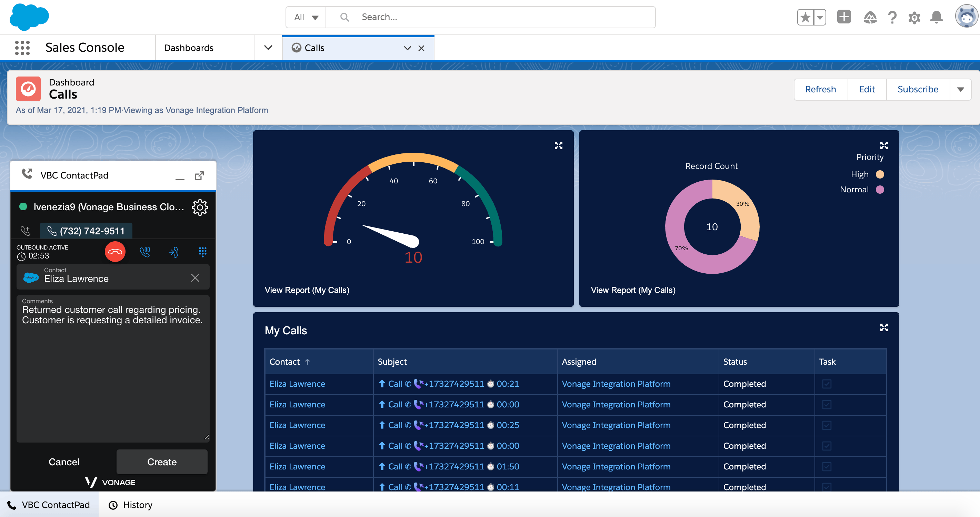This screenshot has width=980, height=517.
Task: Click View Report link under gauge chart
Action: (307, 289)
